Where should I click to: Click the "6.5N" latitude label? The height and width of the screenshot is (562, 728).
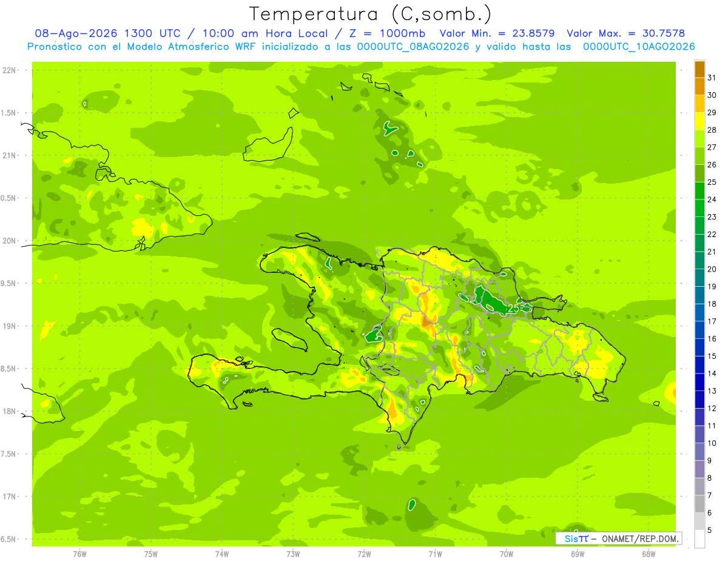point(9,539)
